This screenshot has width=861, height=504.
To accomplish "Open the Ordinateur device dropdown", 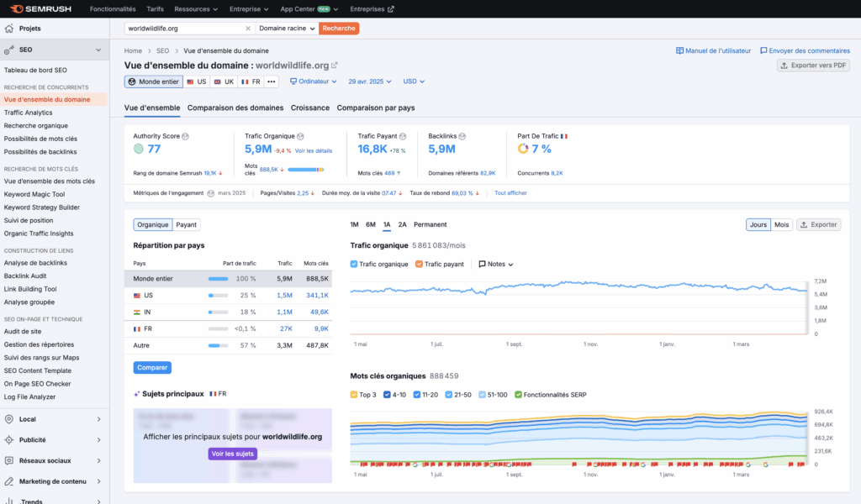I will tap(314, 81).
